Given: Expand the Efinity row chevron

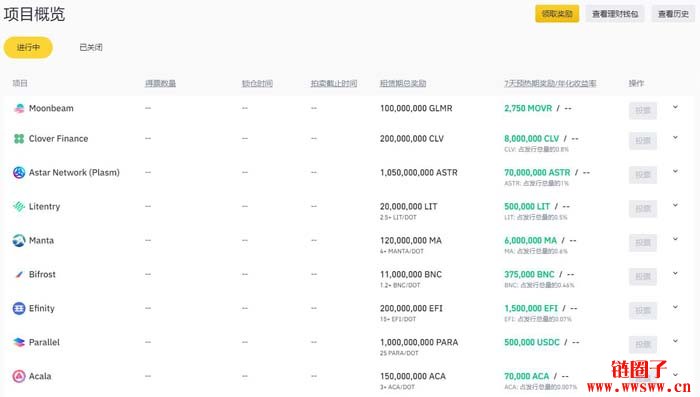Looking at the screenshot, I should point(675,307).
